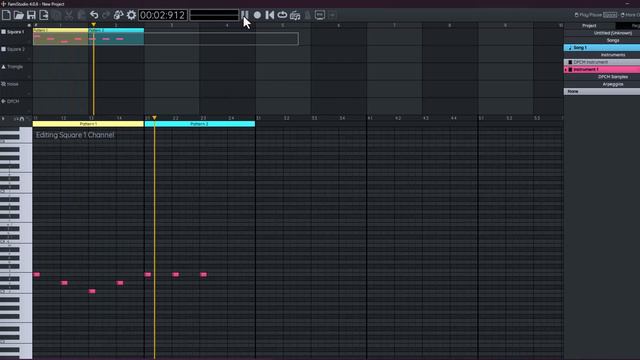Toggle the loop mode icon

(x=282, y=15)
